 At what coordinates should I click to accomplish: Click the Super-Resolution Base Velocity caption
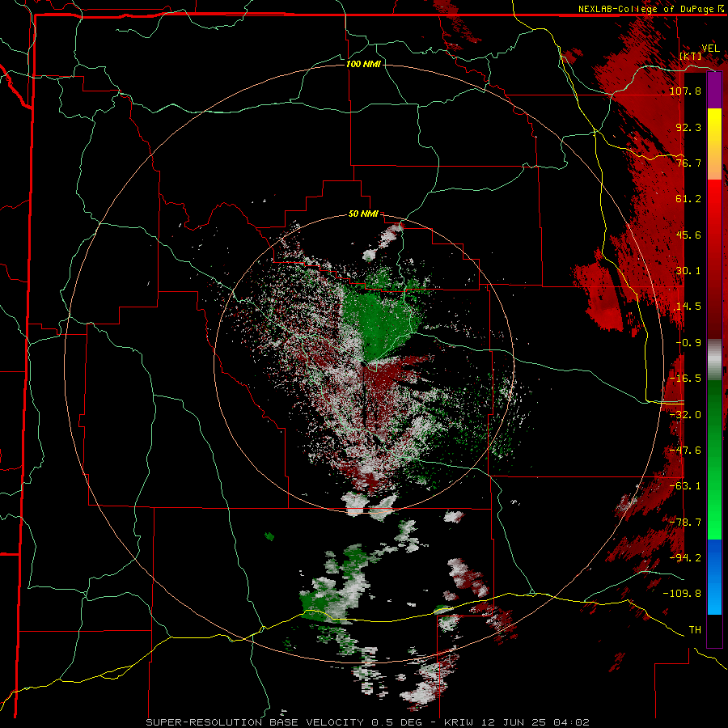pos(368,722)
